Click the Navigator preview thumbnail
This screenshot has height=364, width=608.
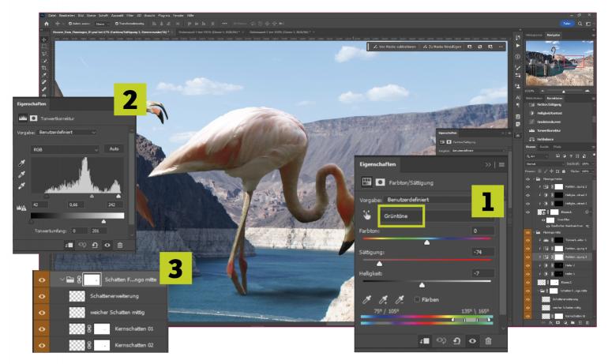pyautogui.click(x=559, y=63)
